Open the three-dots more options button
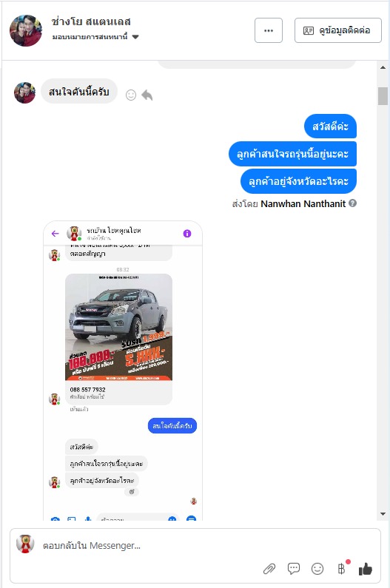 (x=269, y=30)
